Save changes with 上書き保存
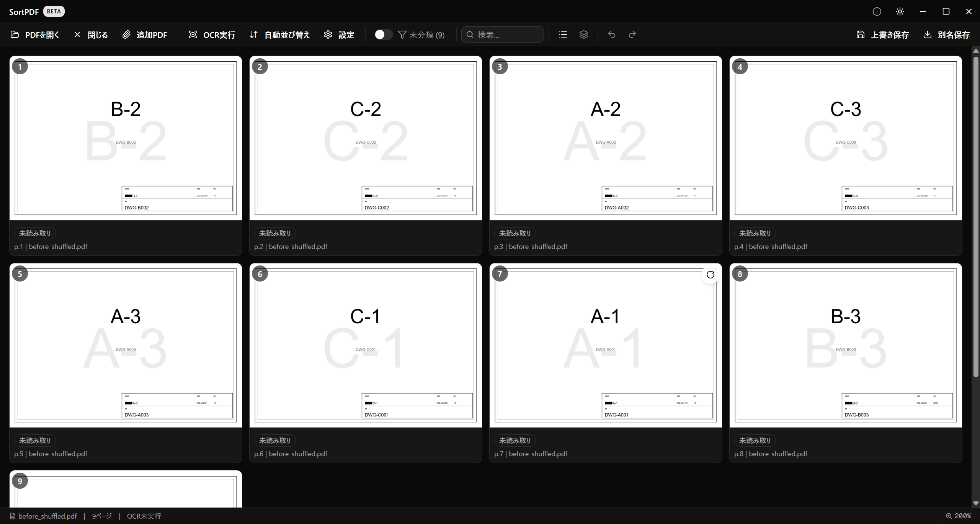The height and width of the screenshot is (524, 980). pos(883,34)
